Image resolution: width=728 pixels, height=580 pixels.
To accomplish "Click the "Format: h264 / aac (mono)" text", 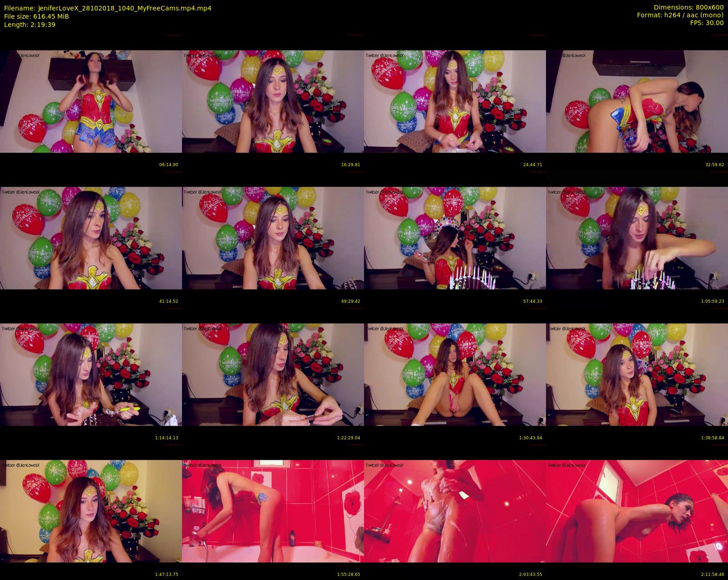I will coord(680,15).
